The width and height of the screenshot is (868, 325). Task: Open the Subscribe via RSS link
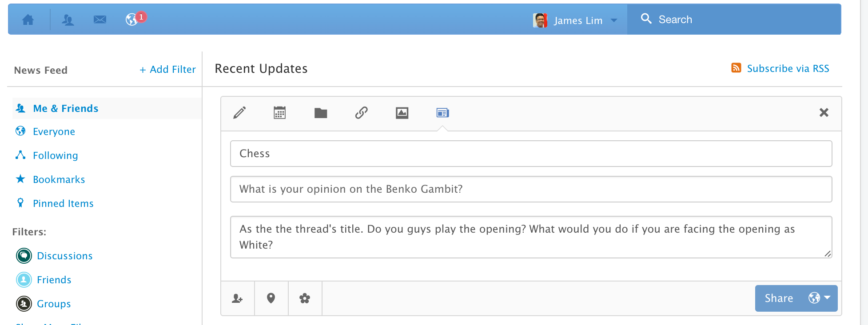787,68
